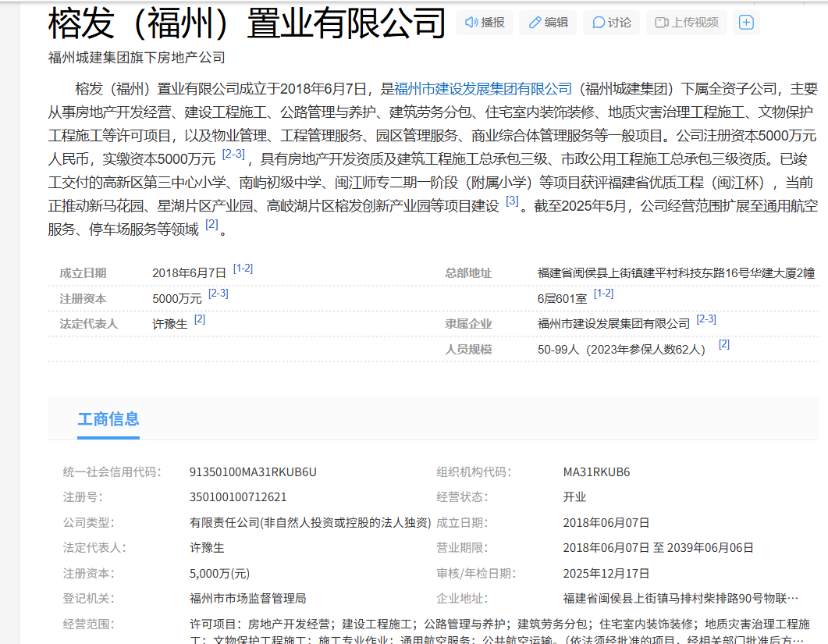Select the 工商信息 tab
Image resolution: width=828 pixels, height=644 pixels.
pos(108,419)
